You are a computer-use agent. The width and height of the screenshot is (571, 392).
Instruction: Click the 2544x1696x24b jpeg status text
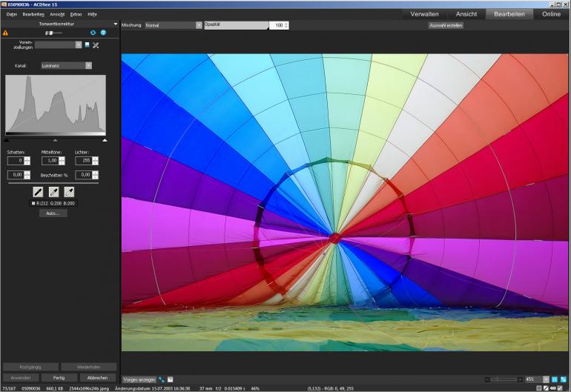[x=90, y=388]
